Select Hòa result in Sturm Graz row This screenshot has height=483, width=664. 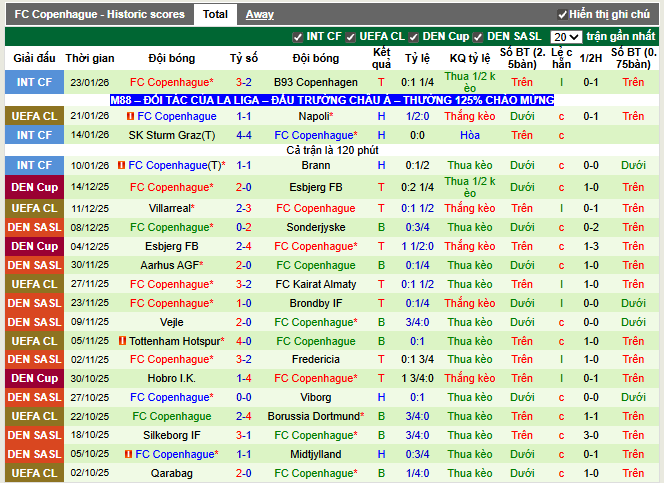pyautogui.click(x=470, y=135)
